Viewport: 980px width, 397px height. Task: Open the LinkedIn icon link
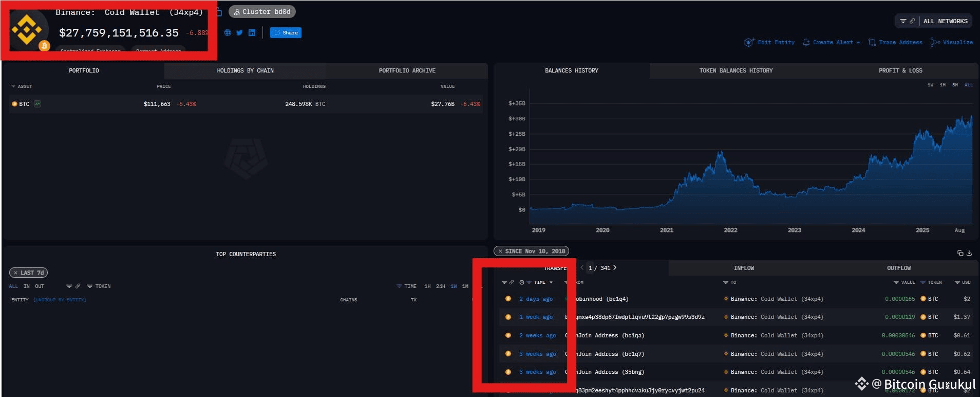tap(252, 33)
